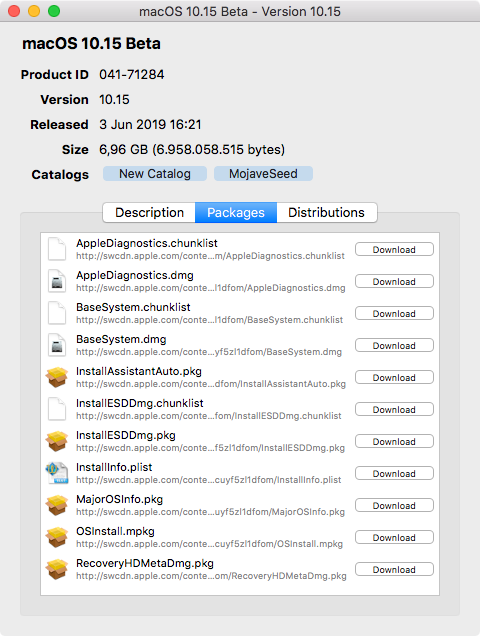Download InstallAssistantAuto.pkg
This screenshot has width=480, height=636.
click(x=394, y=378)
